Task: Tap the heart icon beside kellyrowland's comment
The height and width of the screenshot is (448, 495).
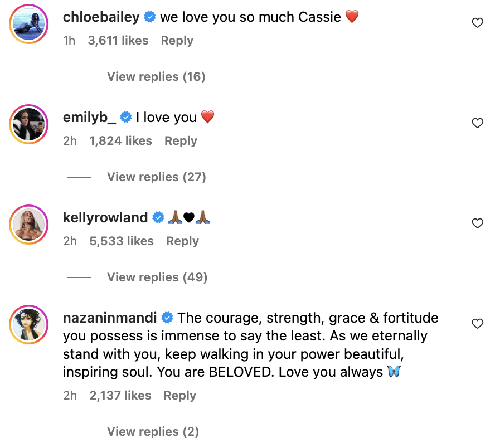Action: [x=478, y=223]
